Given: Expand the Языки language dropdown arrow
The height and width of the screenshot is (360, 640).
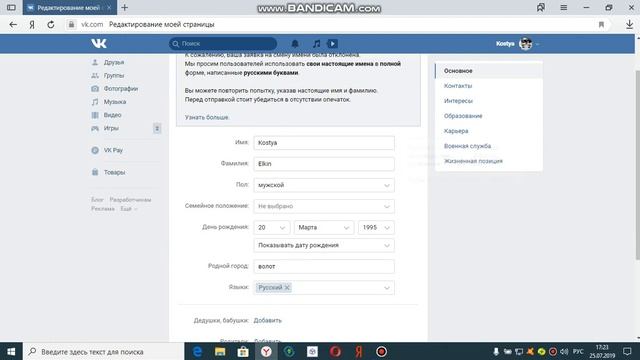Looking at the screenshot, I should click(387, 288).
